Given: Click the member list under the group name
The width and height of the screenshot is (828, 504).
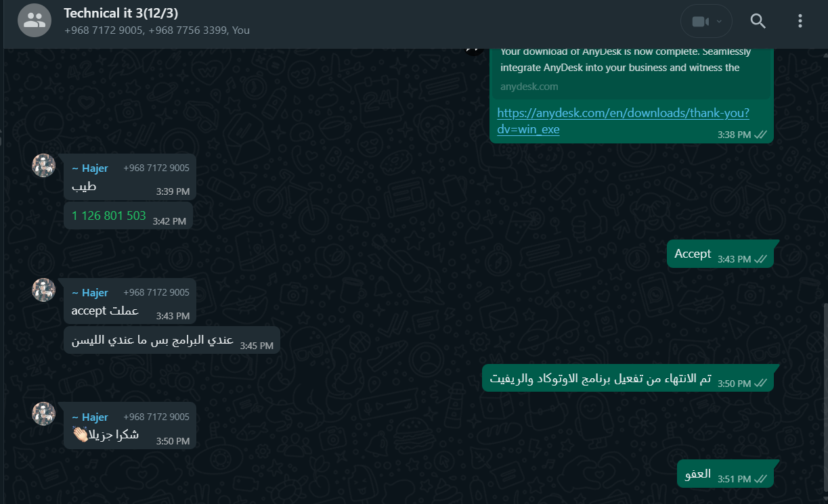Looking at the screenshot, I should click(157, 30).
